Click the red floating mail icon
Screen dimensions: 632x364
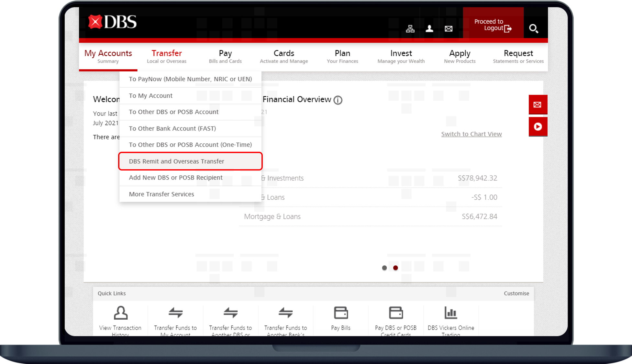[x=538, y=105]
